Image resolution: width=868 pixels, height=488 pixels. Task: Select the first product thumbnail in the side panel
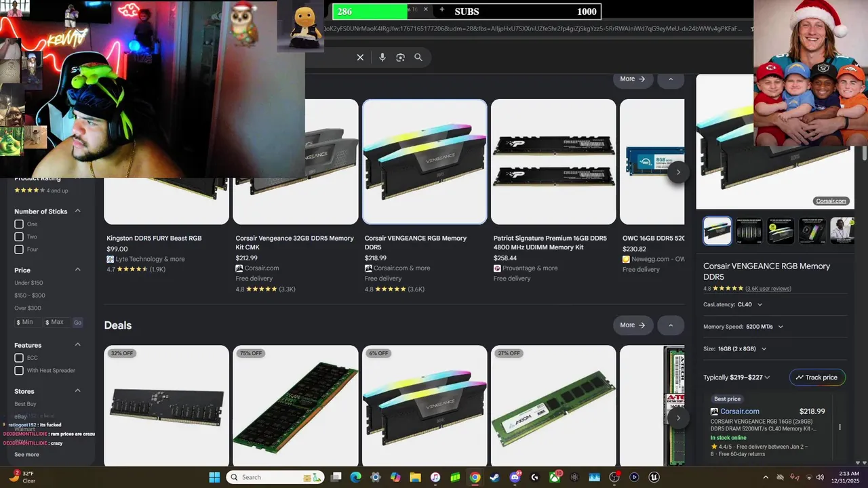click(717, 230)
